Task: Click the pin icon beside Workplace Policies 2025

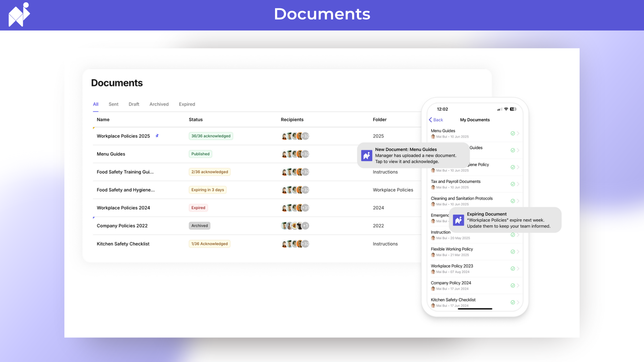Action: pyautogui.click(x=157, y=136)
